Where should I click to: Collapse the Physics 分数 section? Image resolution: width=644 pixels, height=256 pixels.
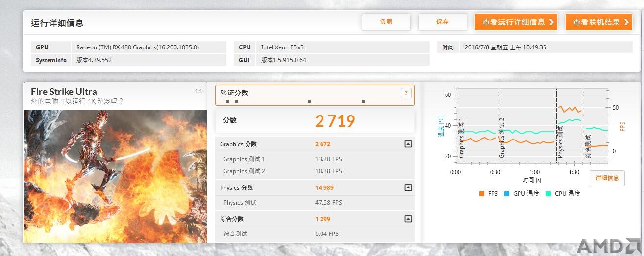tap(408, 187)
